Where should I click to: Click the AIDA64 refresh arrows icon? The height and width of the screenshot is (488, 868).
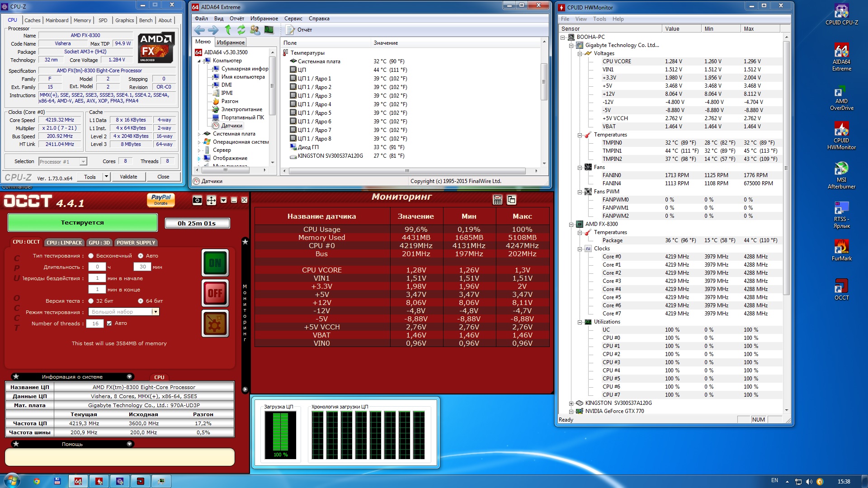[x=241, y=30]
